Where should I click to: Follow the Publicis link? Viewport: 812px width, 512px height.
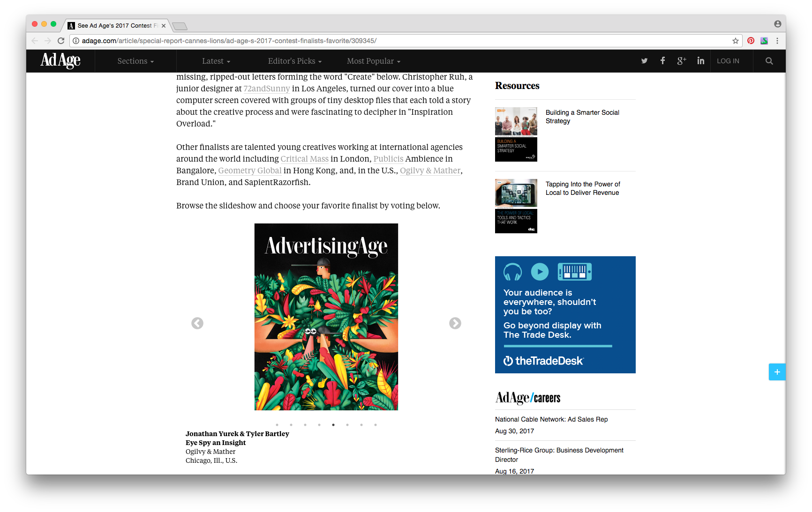click(x=388, y=159)
